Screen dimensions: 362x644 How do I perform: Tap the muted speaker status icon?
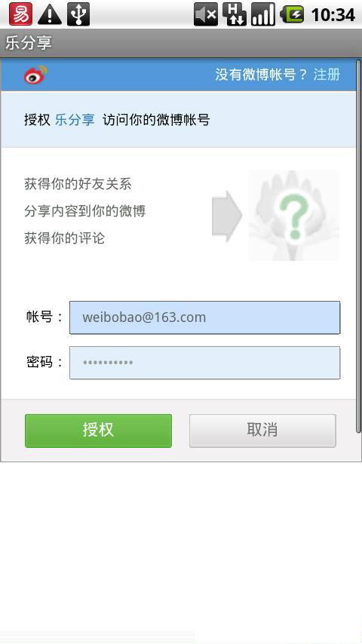[x=206, y=14]
